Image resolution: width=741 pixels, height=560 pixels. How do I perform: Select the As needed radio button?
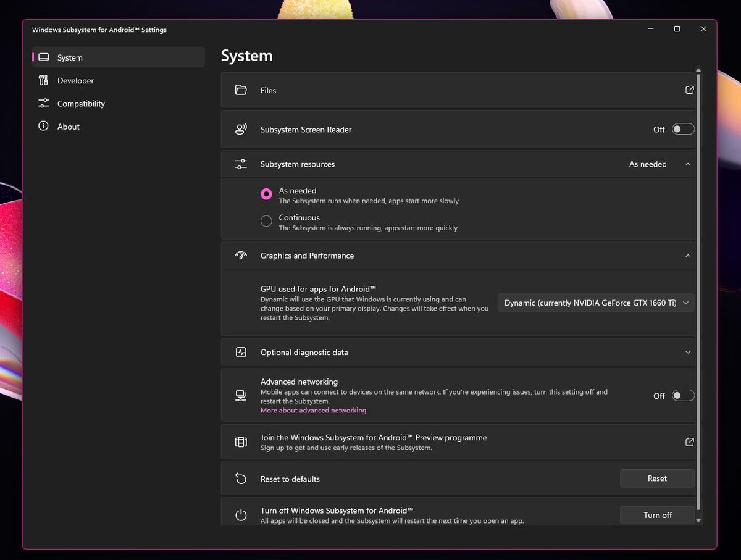pyautogui.click(x=266, y=193)
